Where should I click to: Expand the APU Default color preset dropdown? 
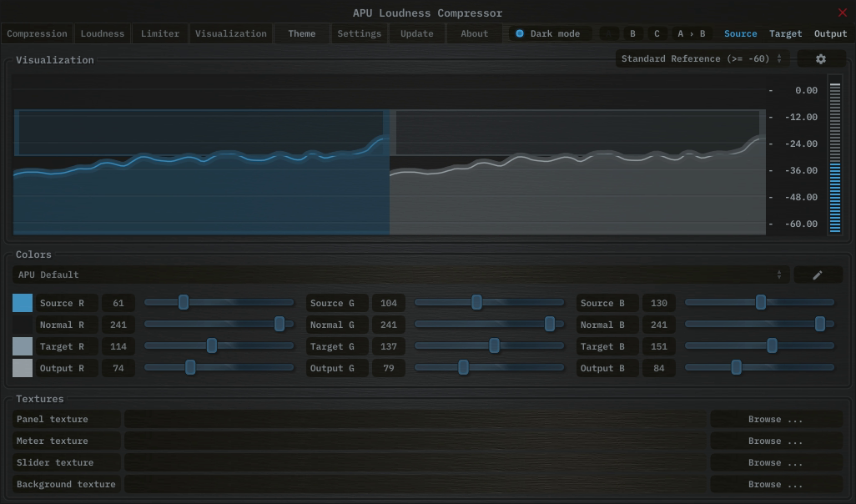pos(400,275)
